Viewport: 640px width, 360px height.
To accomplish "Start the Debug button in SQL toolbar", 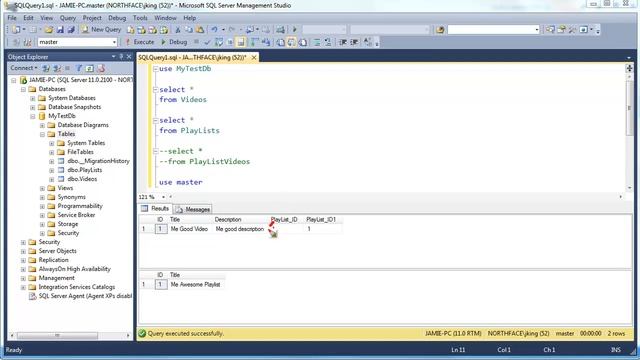I will tap(174, 42).
